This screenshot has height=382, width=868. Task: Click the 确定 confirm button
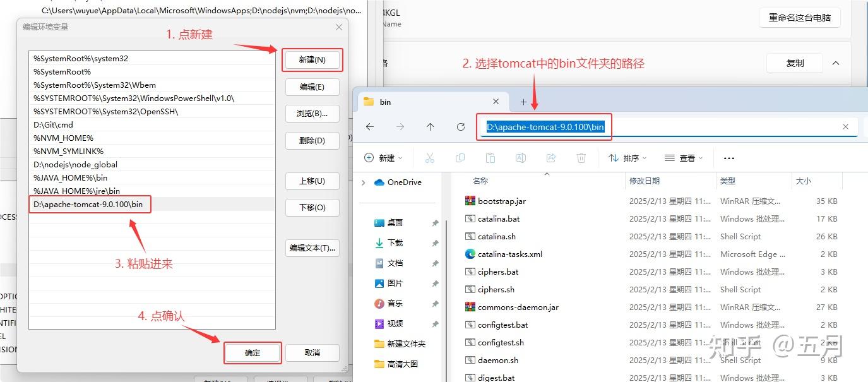click(252, 353)
